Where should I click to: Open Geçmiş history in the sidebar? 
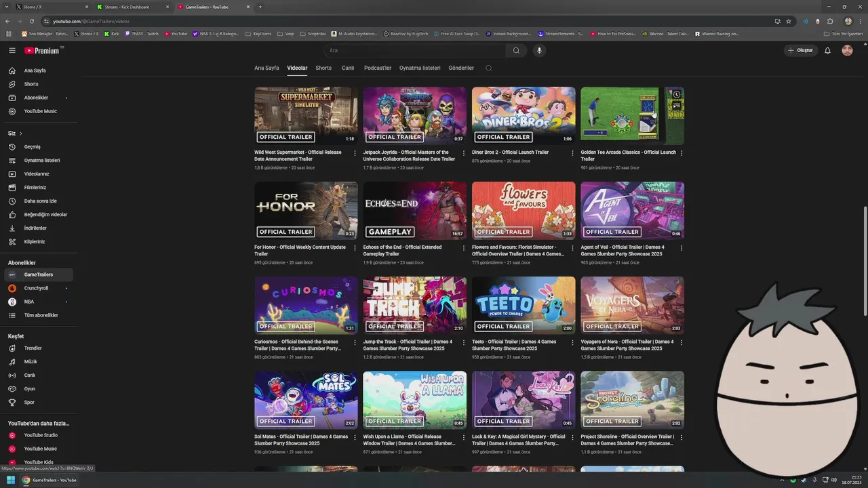(39, 147)
